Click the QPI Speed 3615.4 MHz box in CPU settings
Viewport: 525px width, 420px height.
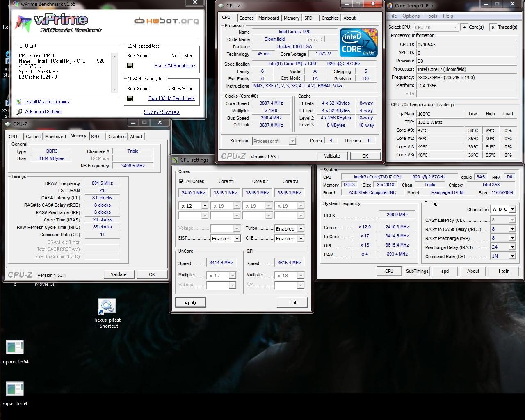tap(289, 262)
